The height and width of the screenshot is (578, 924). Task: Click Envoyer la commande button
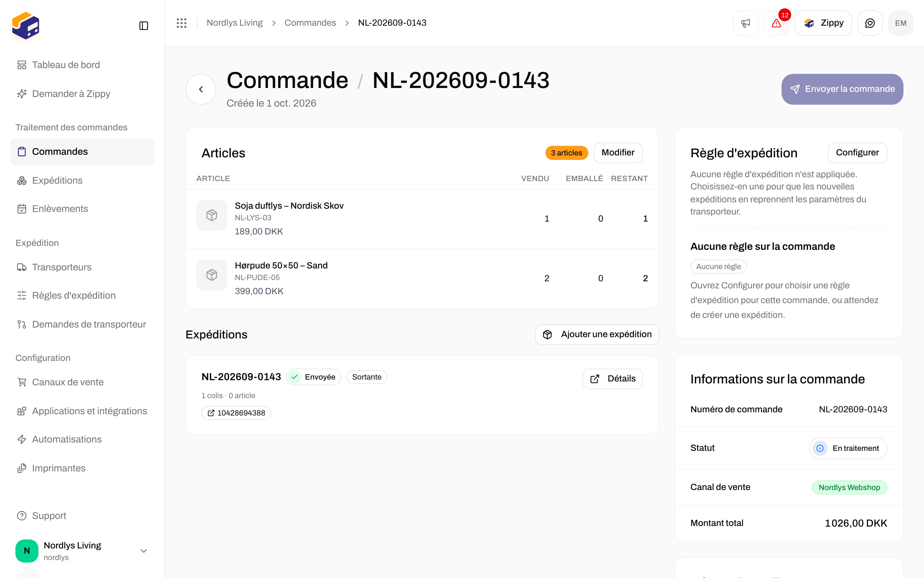[842, 89]
